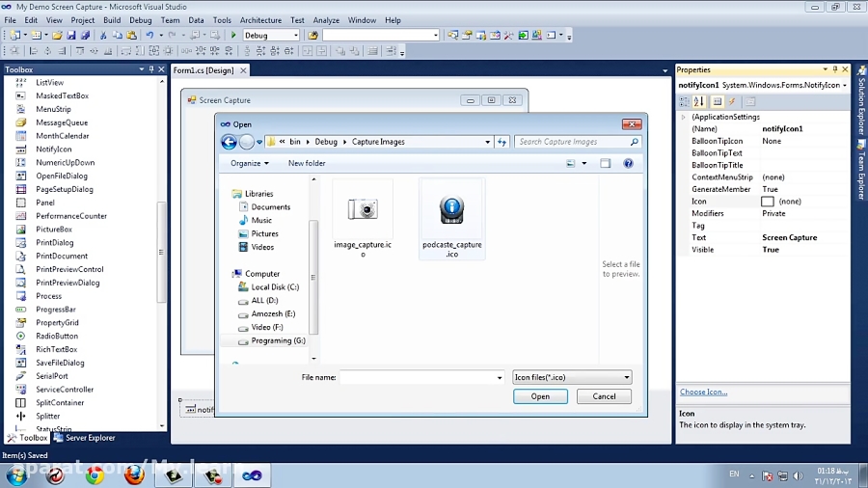Screen dimensions: 868x488
Task: Click the Back arrow in Open dialog
Action: [229, 142]
